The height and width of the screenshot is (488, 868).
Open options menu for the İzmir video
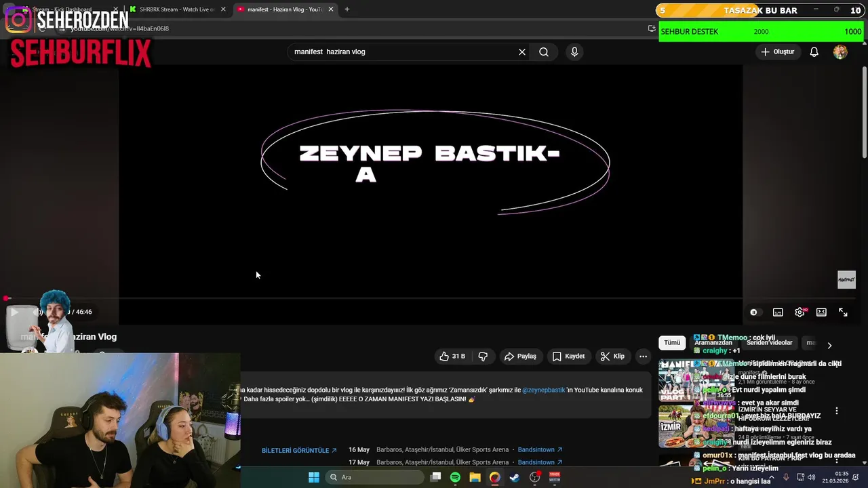point(837,411)
